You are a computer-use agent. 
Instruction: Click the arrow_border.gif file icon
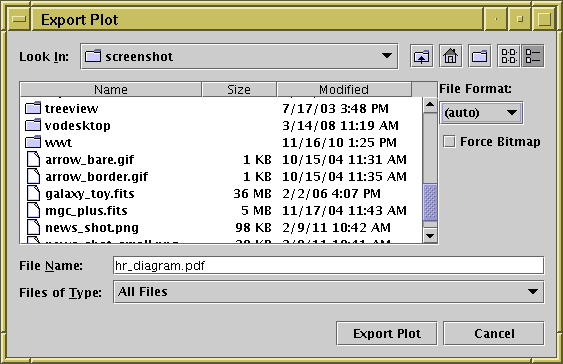[33, 176]
